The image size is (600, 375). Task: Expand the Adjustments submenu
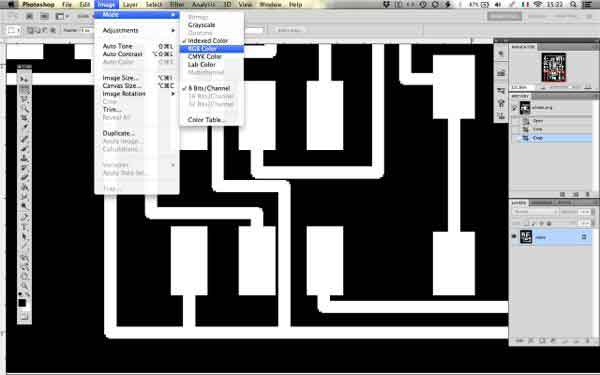(137, 30)
